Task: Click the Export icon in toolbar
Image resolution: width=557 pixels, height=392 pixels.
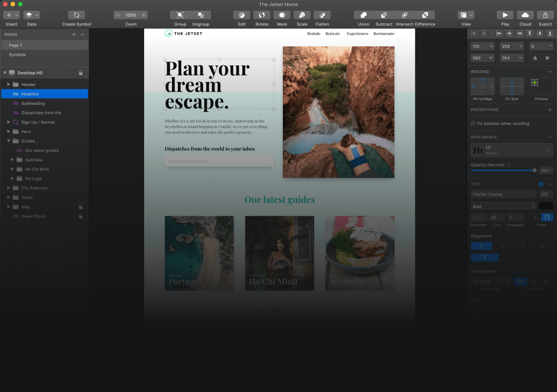Action: tap(545, 15)
